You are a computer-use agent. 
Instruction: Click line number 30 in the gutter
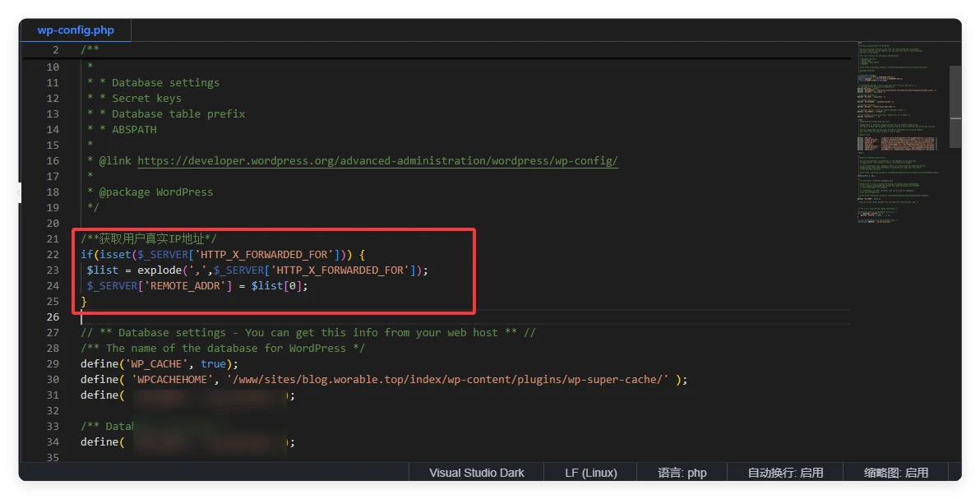[53, 380]
